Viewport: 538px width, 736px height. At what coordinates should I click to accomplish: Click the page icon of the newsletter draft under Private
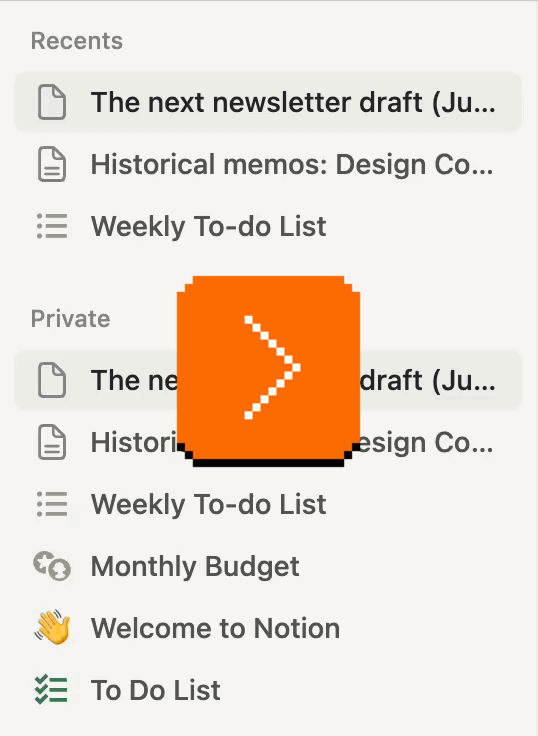click(52, 380)
